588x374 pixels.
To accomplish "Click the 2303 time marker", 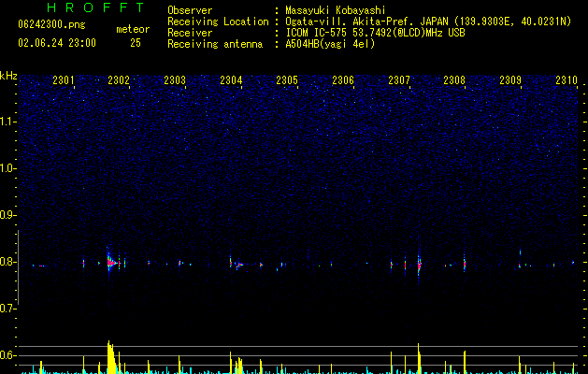I will [x=175, y=79].
